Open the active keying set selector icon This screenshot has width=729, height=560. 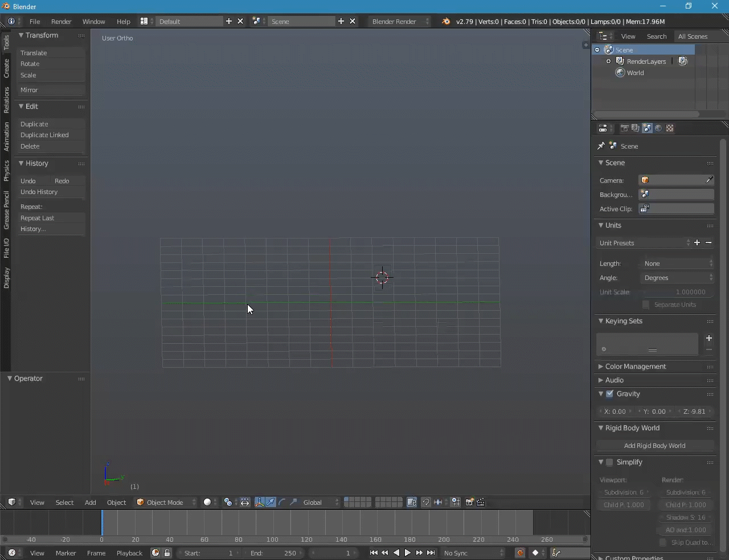(x=556, y=553)
